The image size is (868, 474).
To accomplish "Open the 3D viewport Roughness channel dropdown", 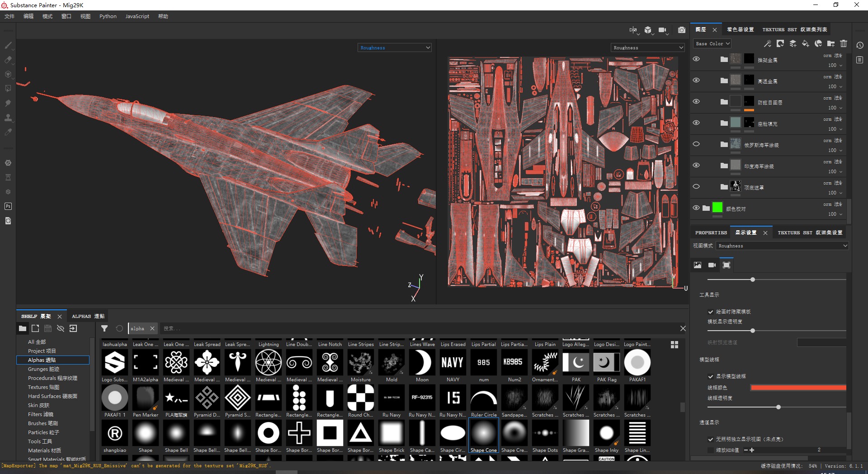I will 395,47.
